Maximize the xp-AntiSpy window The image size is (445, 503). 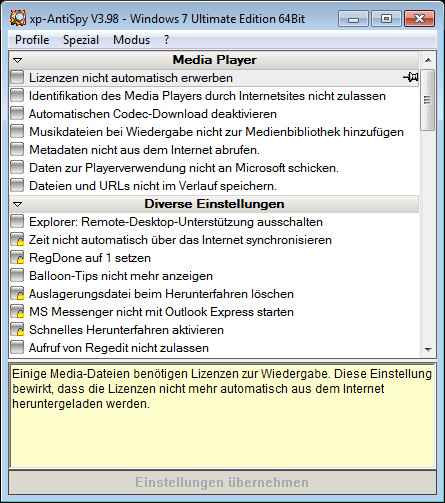pyautogui.click(x=386, y=19)
